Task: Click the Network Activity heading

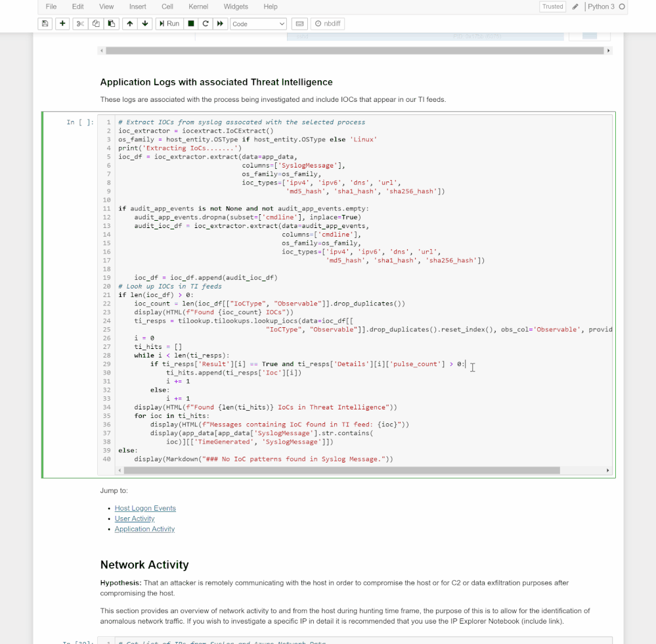Action: click(144, 565)
